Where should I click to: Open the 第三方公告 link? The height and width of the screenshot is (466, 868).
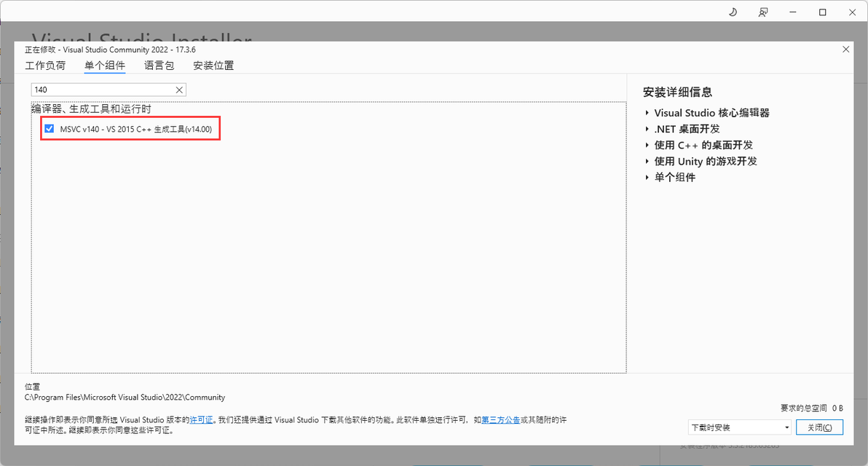[500, 420]
